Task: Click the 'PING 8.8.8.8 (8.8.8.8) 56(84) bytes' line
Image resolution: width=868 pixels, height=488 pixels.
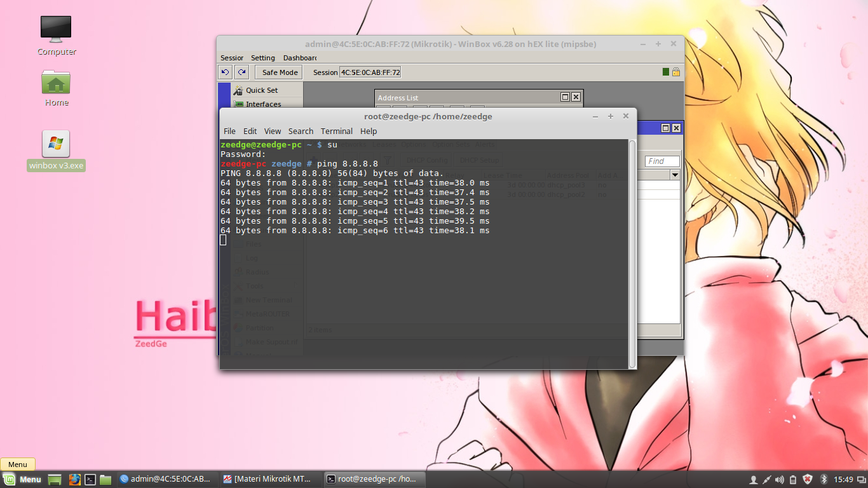Action: 332,173
